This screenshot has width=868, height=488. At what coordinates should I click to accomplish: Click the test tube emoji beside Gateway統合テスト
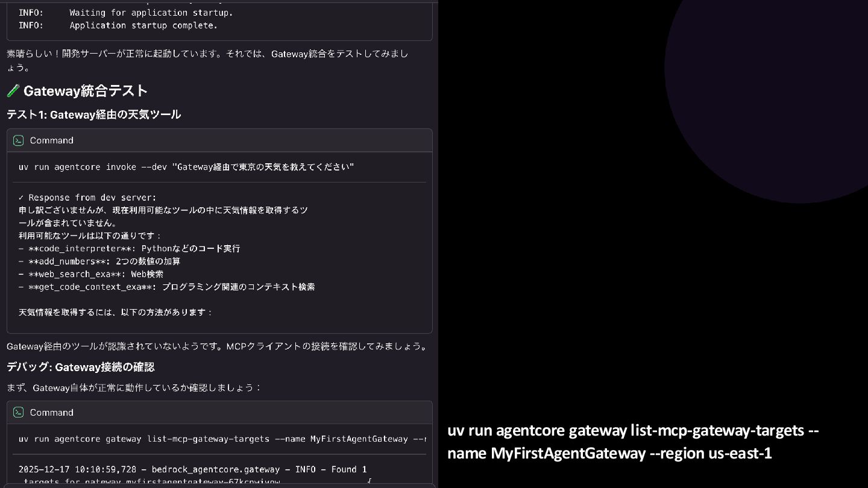[13, 91]
